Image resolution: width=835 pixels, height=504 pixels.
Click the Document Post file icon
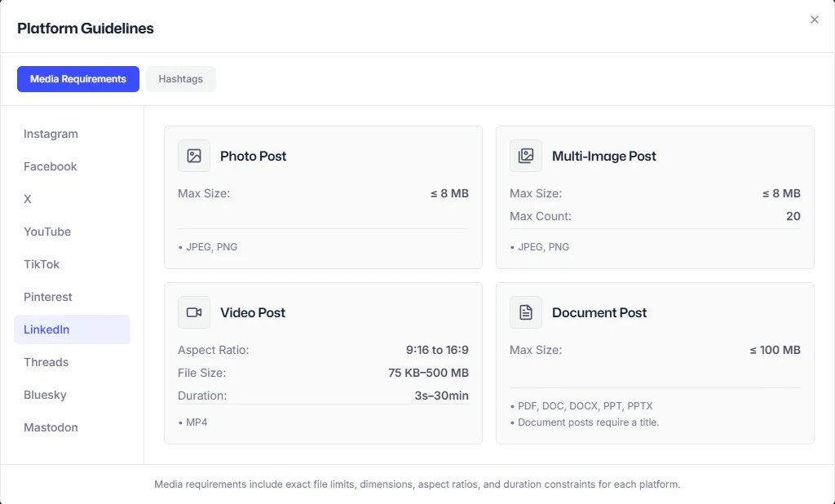coord(526,312)
